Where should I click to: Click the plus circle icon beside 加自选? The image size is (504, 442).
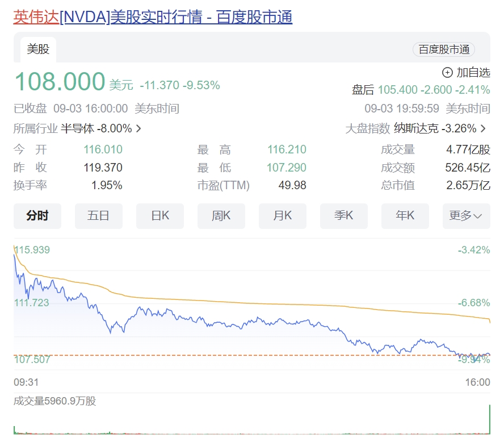point(447,73)
